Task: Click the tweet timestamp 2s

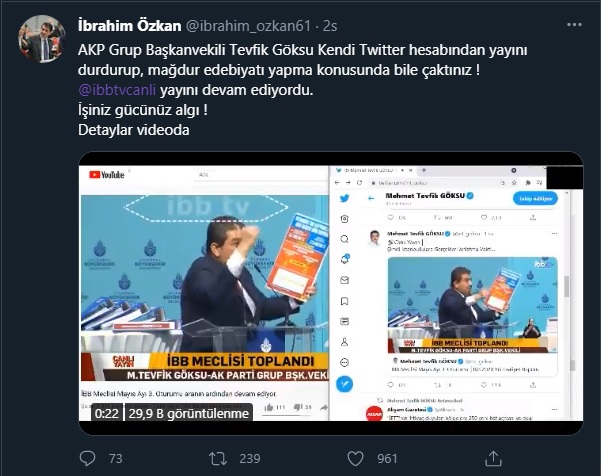Action: [330, 26]
